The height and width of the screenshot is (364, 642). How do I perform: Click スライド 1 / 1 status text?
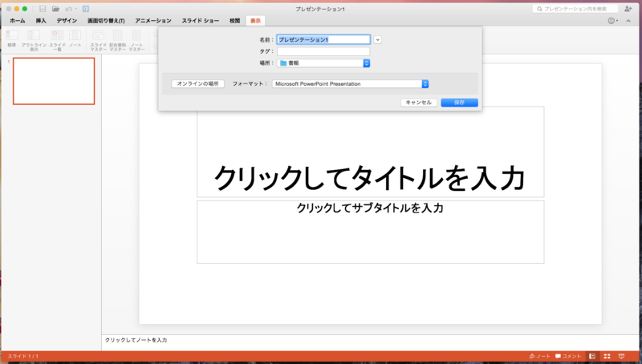pyautogui.click(x=23, y=356)
